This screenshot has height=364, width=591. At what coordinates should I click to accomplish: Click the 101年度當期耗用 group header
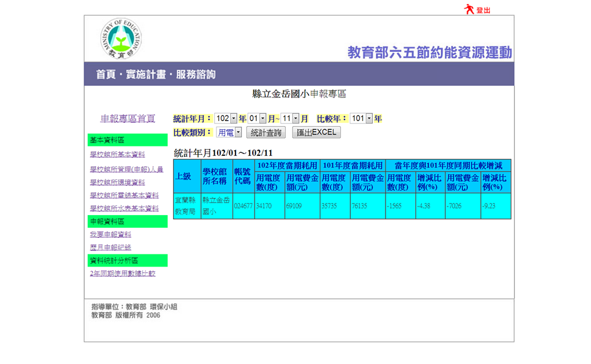tap(353, 166)
